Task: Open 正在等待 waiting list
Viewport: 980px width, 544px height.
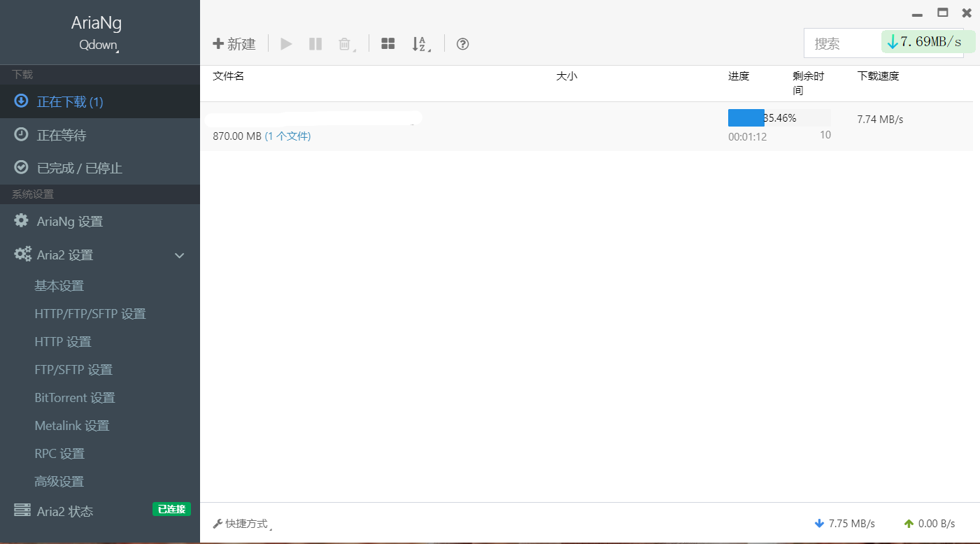Action: point(100,135)
